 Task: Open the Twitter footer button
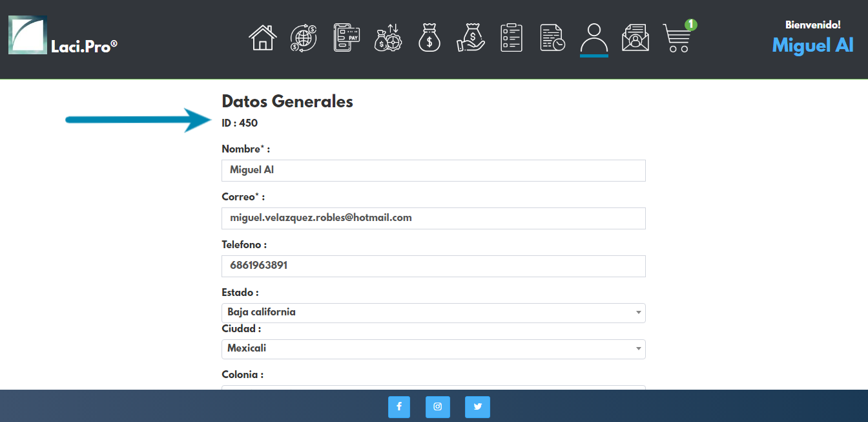click(477, 406)
